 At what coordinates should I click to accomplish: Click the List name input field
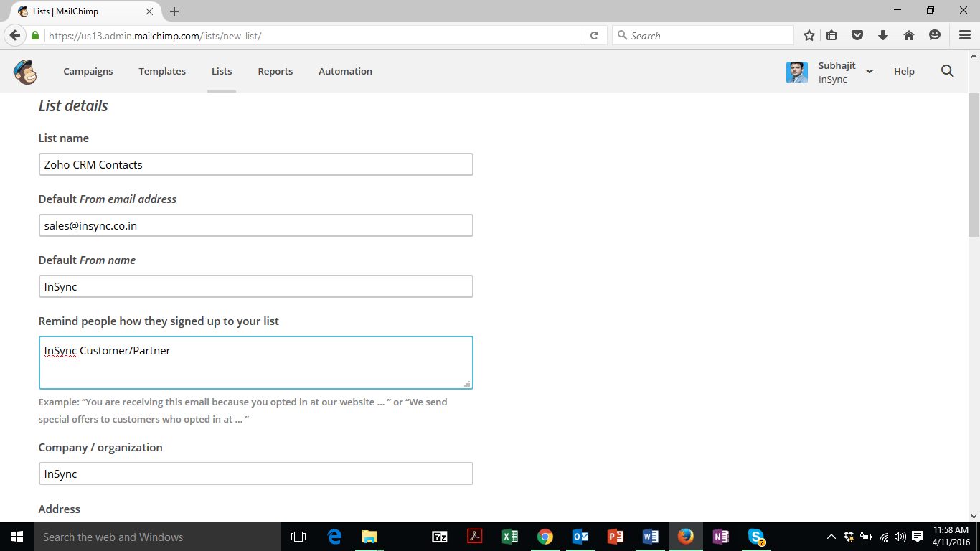255,164
